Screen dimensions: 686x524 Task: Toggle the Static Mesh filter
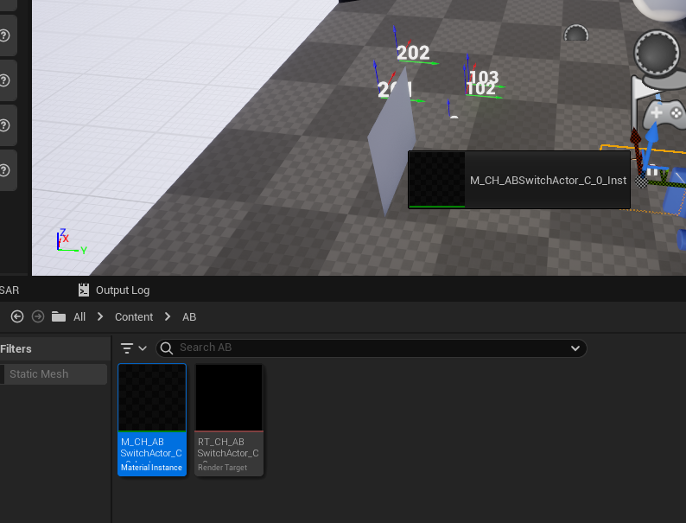[54, 374]
